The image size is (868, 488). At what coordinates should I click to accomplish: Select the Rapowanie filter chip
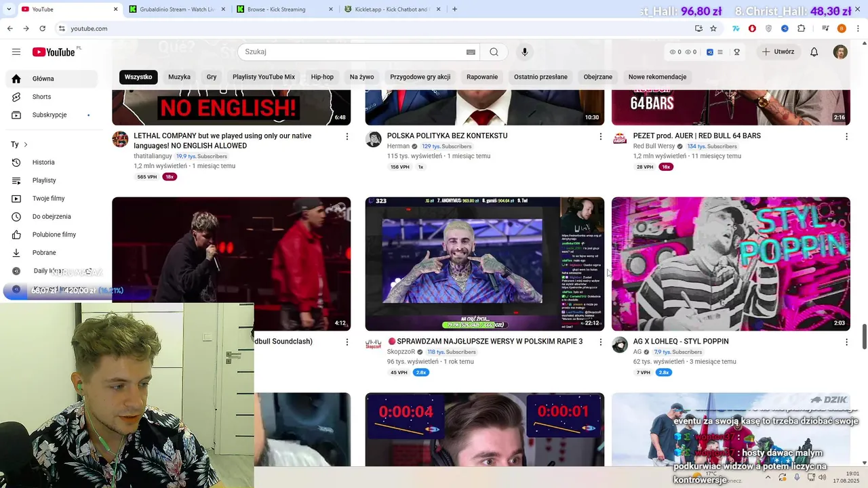(482, 77)
